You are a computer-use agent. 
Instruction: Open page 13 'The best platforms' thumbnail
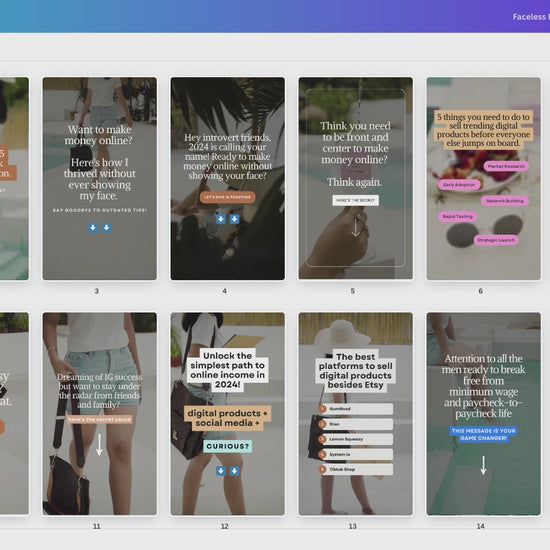tap(356, 414)
